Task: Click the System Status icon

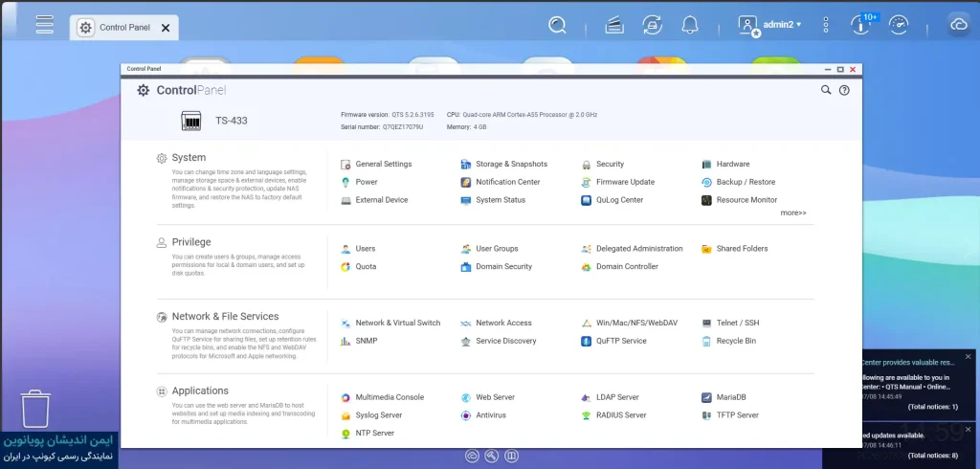Action: coord(465,200)
